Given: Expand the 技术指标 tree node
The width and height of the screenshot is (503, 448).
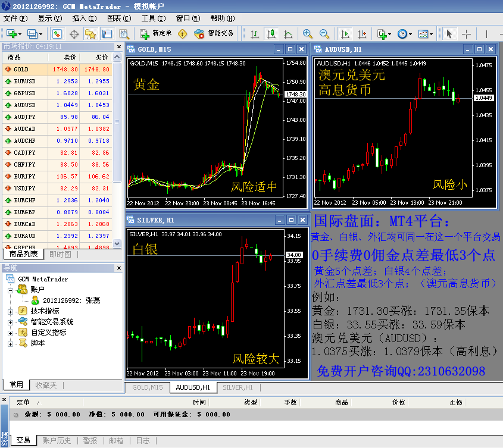Looking at the screenshot, I should 10,312.
